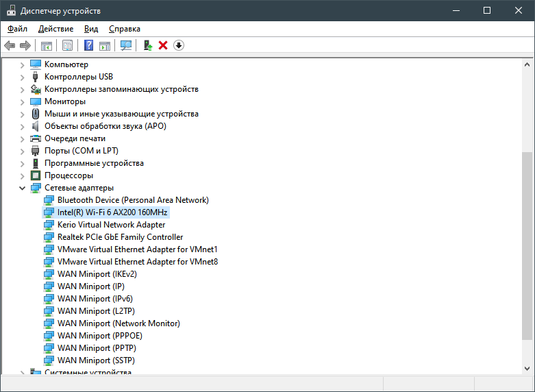Viewport: 535px width, 392px height.
Task: Select WAN Miniport (Network Monitor)
Action: pos(119,323)
